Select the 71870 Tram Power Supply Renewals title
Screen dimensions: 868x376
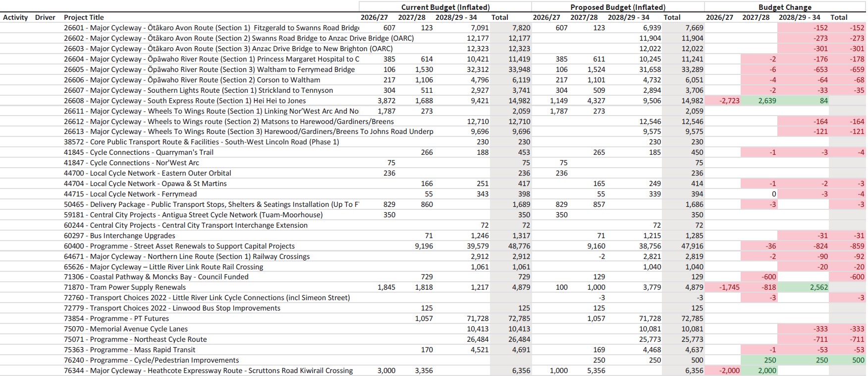tap(125, 287)
